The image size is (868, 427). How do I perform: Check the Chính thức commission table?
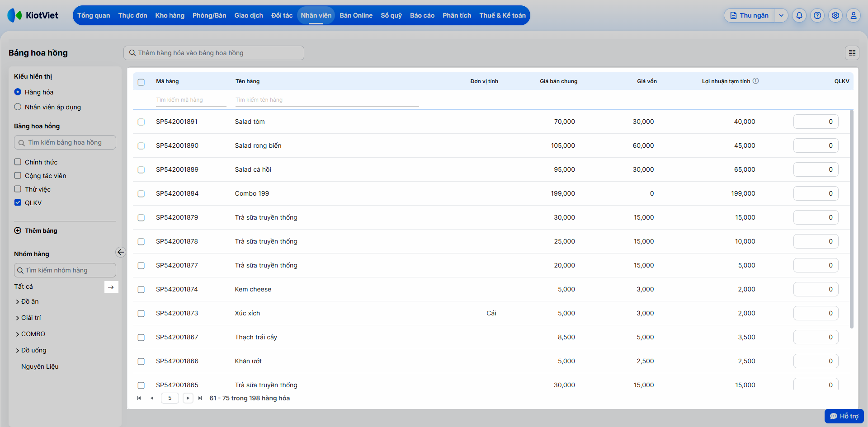point(18,162)
